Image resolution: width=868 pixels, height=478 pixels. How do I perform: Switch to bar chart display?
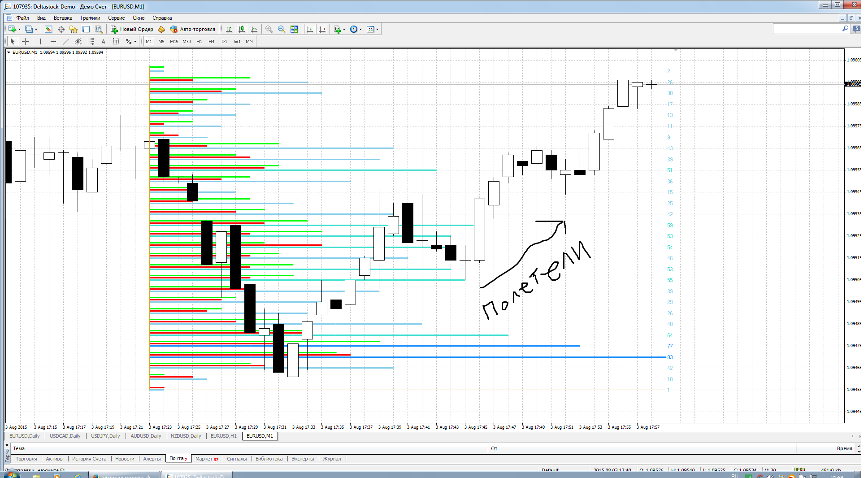coord(229,29)
